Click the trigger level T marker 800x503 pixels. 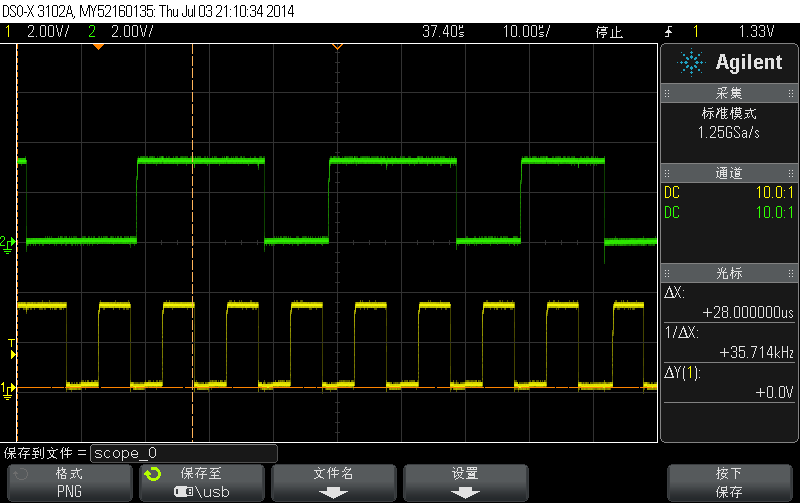coord(12,349)
